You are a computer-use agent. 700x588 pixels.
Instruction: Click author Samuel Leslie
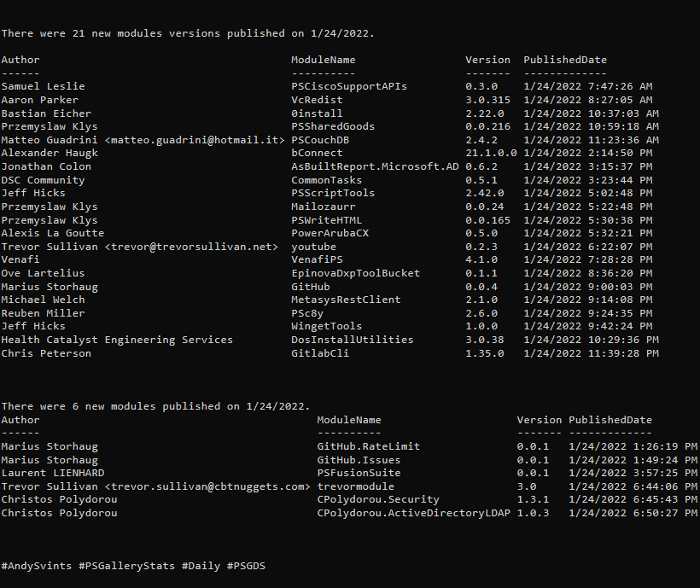coord(43,86)
